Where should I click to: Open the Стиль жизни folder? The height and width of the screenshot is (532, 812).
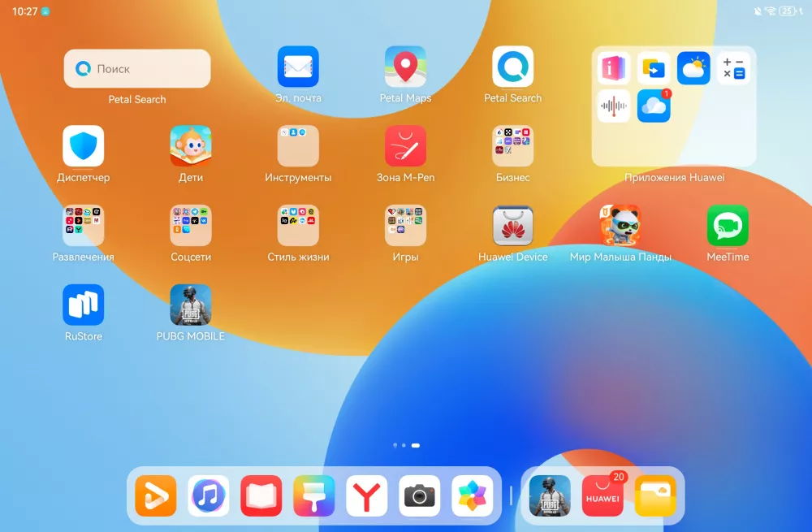pos(298,225)
